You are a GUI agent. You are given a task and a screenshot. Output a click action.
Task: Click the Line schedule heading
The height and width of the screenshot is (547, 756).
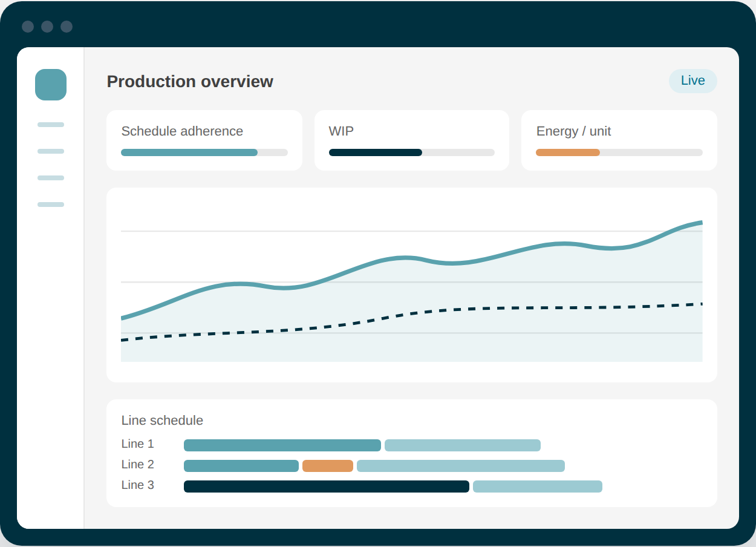point(162,421)
